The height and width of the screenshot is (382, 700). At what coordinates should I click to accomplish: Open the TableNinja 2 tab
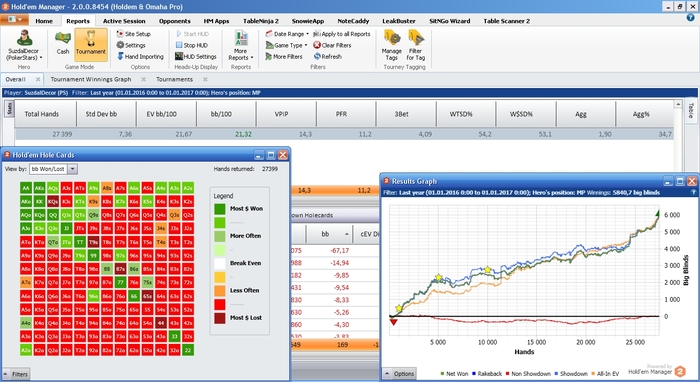tap(261, 21)
